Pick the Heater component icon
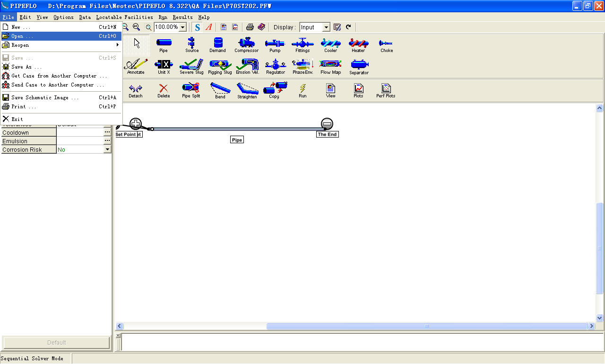The height and width of the screenshot is (364, 605). [358, 45]
